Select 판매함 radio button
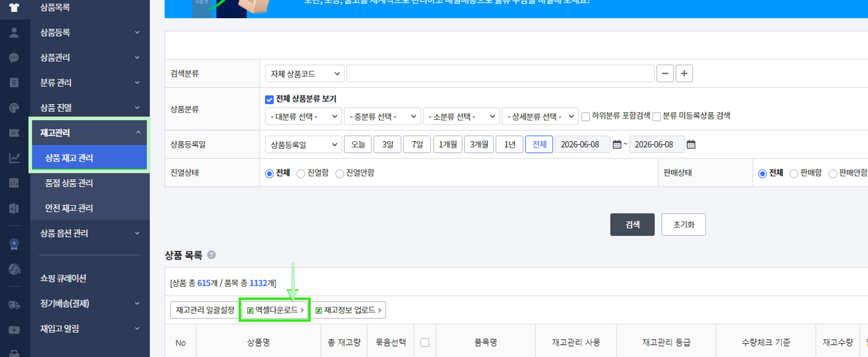The height and width of the screenshot is (357, 868). pos(794,173)
